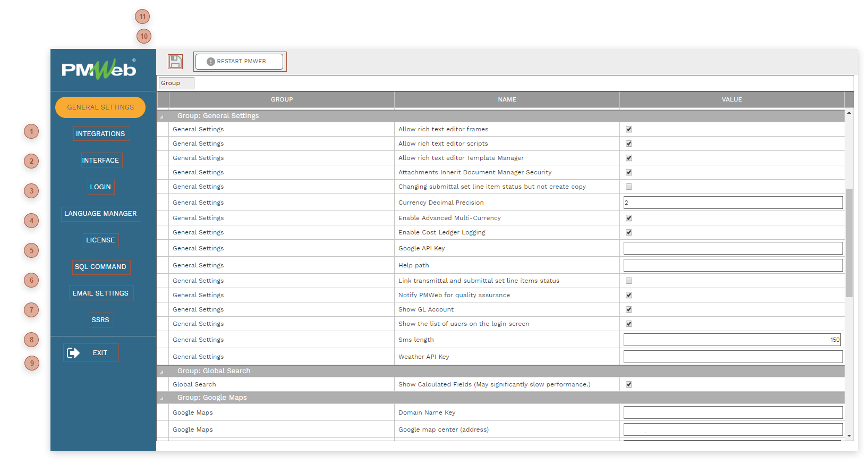Select 'Show GL Account' name cell

(x=507, y=309)
